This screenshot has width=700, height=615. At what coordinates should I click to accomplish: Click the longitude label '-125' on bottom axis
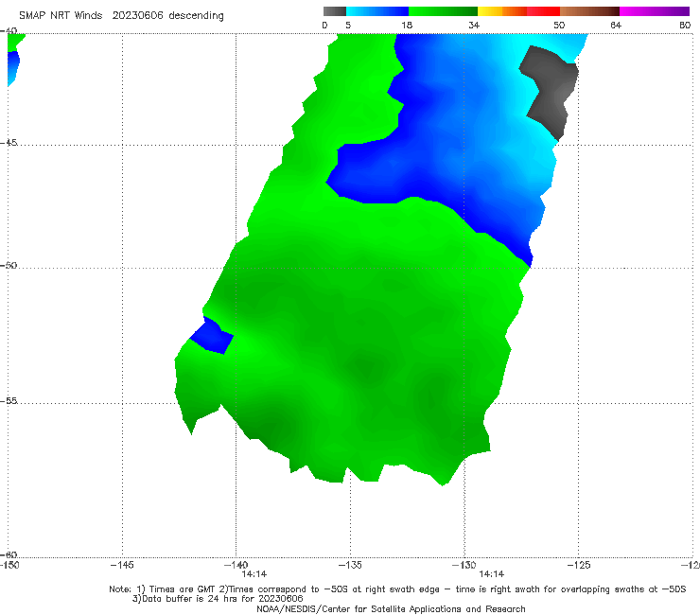[x=579, y=565]
